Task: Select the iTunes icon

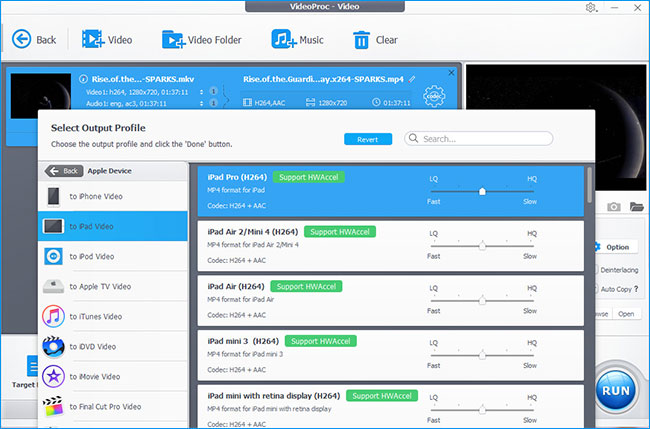Action: (53, 316)
